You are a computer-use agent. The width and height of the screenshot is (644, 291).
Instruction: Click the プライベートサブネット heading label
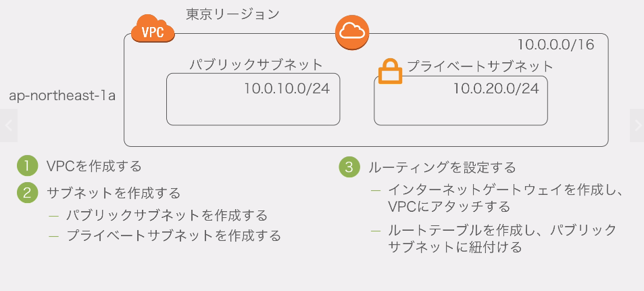pyautogui.click(x=480, y=66)
